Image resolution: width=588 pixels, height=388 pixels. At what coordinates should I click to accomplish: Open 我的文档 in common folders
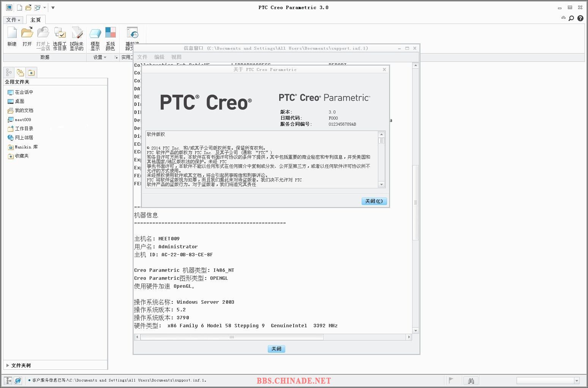20,110
